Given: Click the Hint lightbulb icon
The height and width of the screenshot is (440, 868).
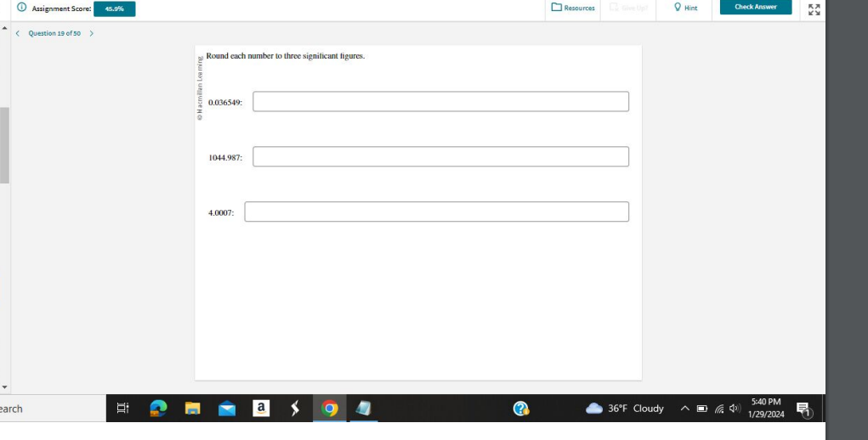Looking at the screenshot, I should coord(678,8).
